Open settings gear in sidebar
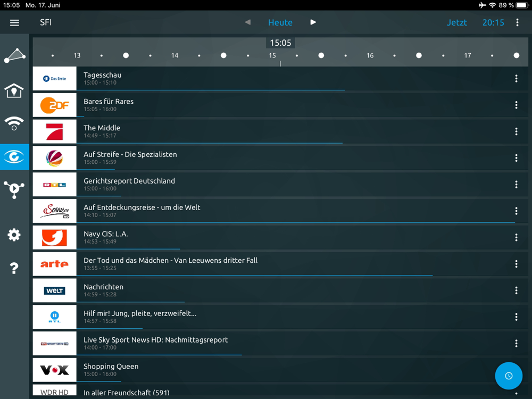This screenshot has width=532, height=399. pos(14,235)
